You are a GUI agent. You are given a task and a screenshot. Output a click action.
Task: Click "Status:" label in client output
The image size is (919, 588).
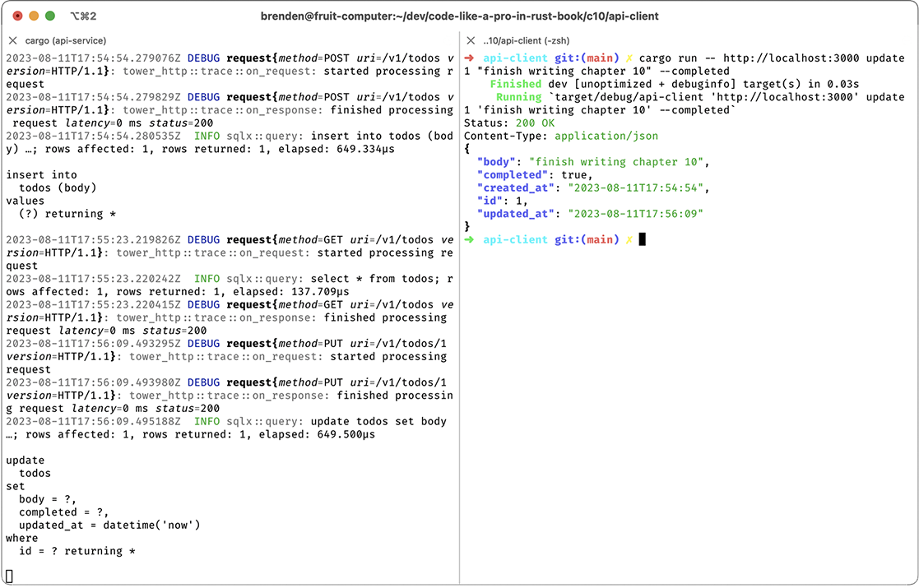(x=486, y=123)
